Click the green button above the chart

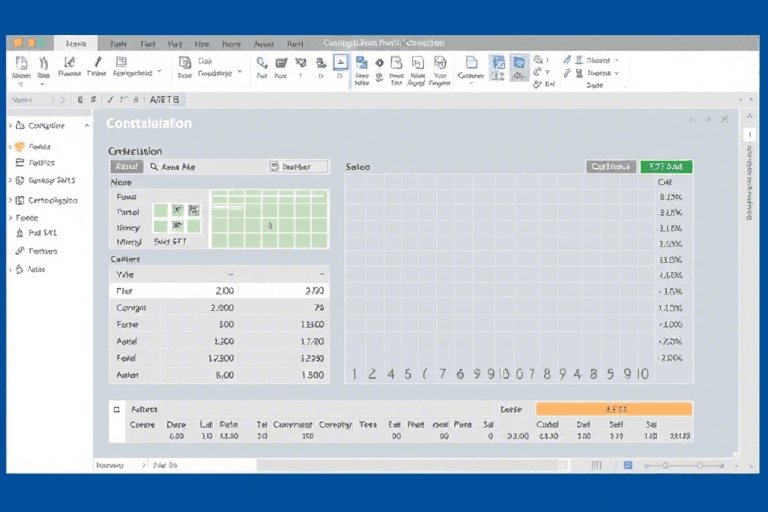pyautogui.click(x=666, y=167)
